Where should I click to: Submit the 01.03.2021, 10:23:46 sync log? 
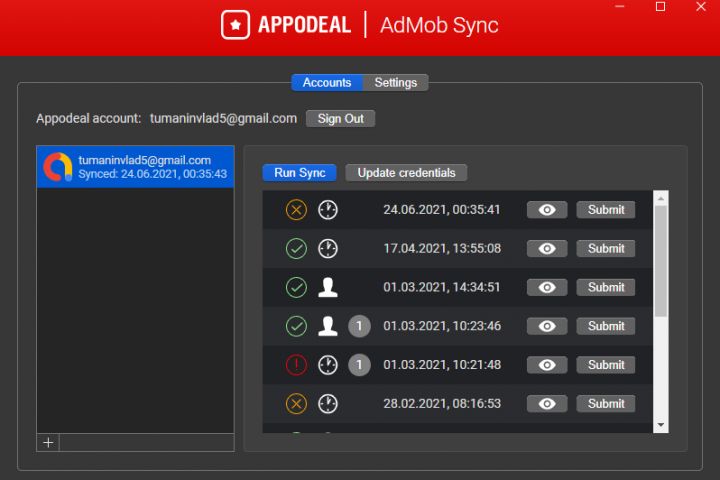click(606, 326)
